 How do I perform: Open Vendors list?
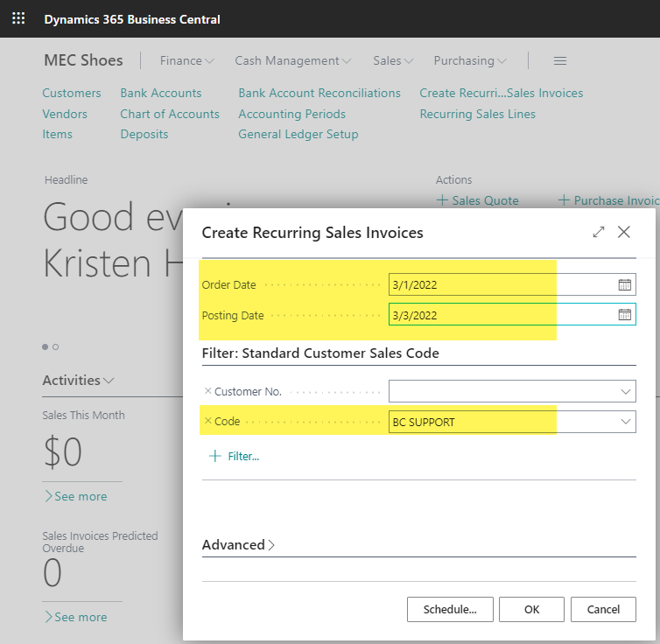65,114
